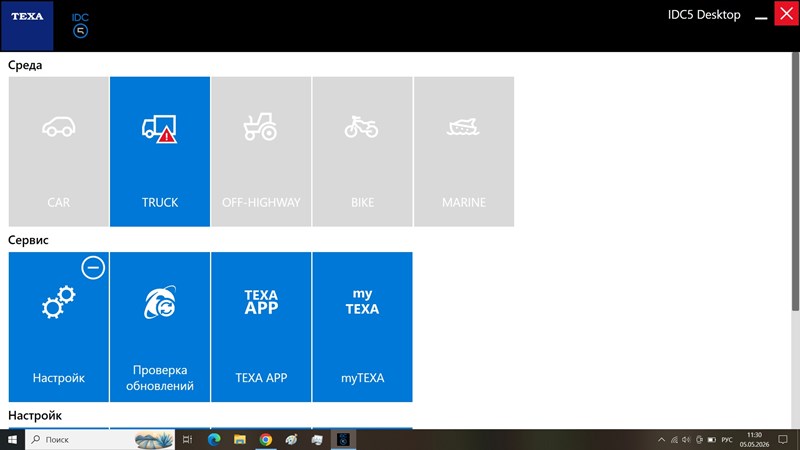Click the Поиск taskbar search field
Screen dimensions: 800x450
click(x=100, y=439)
